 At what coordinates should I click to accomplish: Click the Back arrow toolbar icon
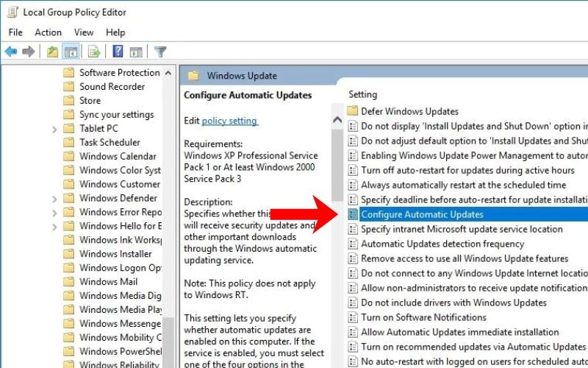pos(11,52)
